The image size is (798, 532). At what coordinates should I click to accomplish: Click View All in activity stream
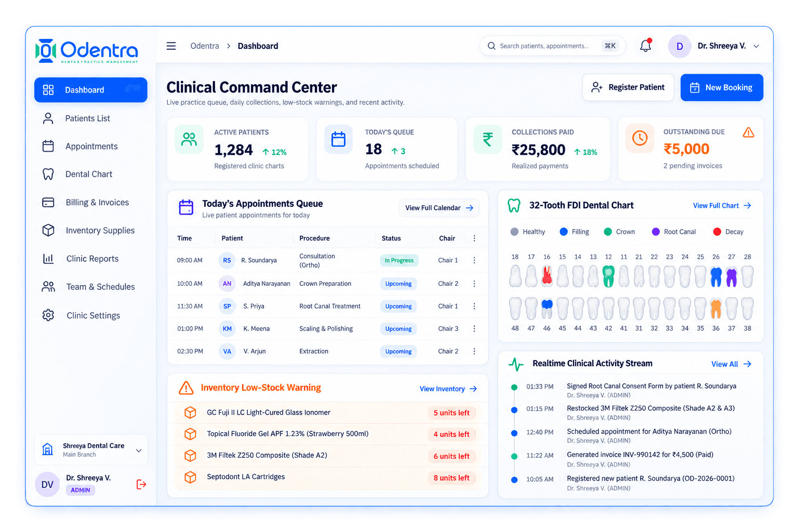coord(731,364)
